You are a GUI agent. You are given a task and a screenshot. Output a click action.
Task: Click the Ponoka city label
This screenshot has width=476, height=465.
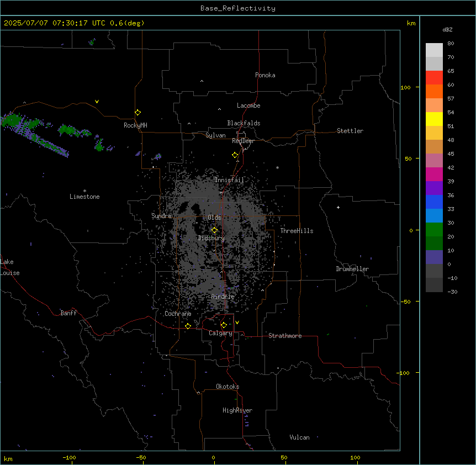pos(265,75)
